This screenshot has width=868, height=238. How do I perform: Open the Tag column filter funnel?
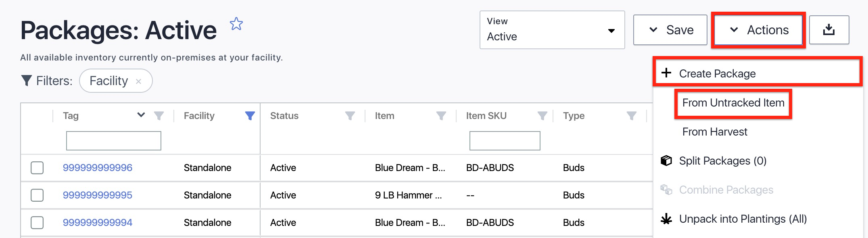pyautogui.click(x=159, y=116)
